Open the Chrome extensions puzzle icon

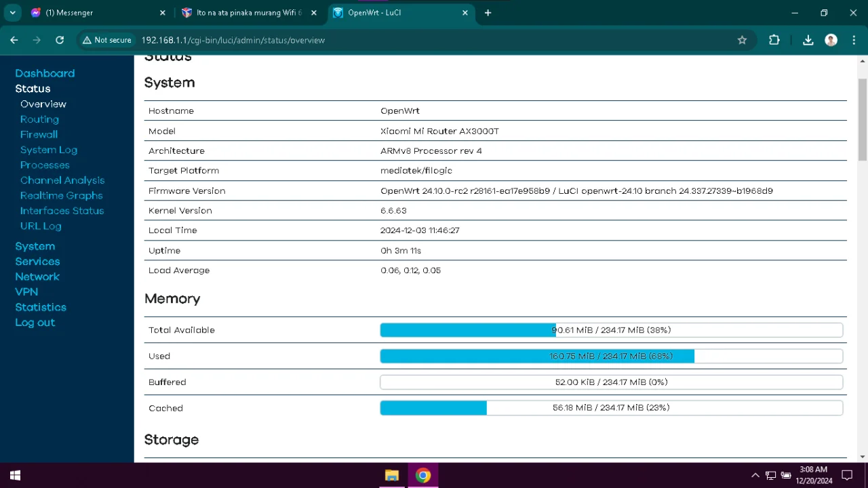coord(774,40)
